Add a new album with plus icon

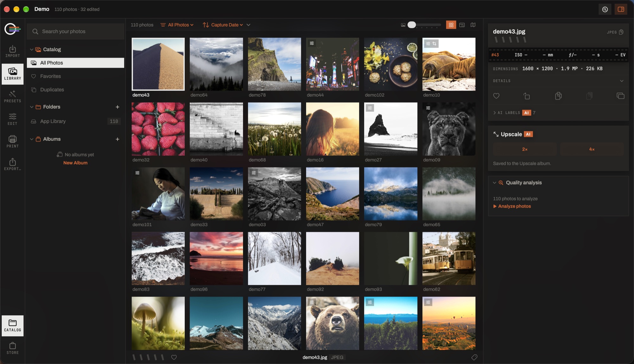(x=117, y=139)
